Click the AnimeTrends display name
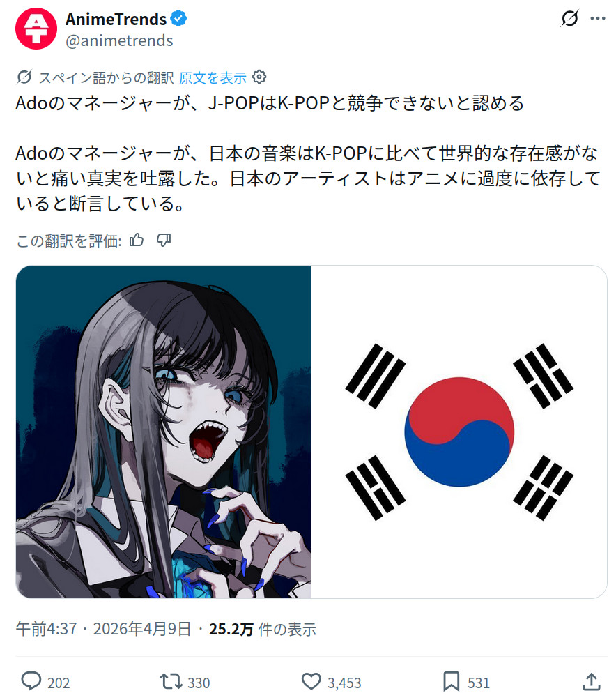 click(116, 20)
